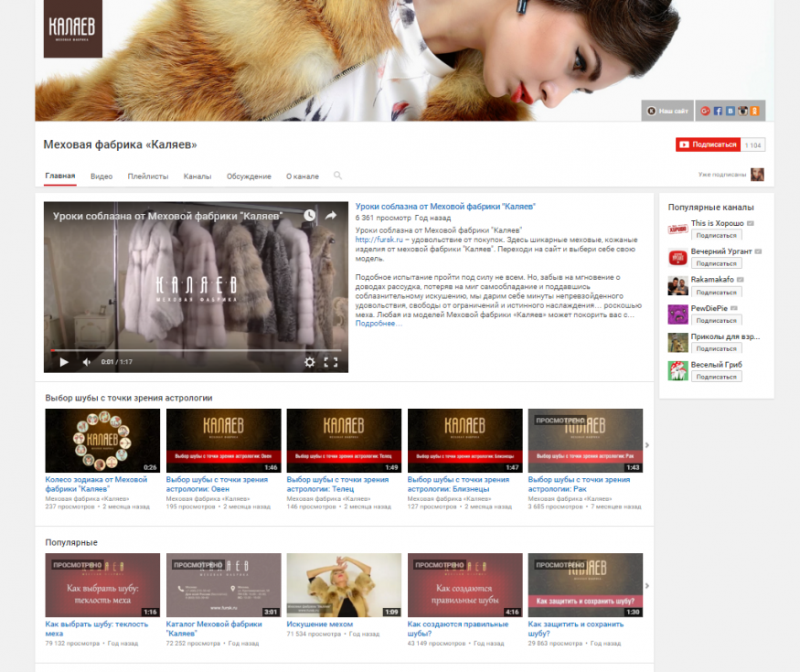The width and height of the screenshot is (800, 672).
Task: Click the Rakamakafo channel avatar
Action: (678, 286)
